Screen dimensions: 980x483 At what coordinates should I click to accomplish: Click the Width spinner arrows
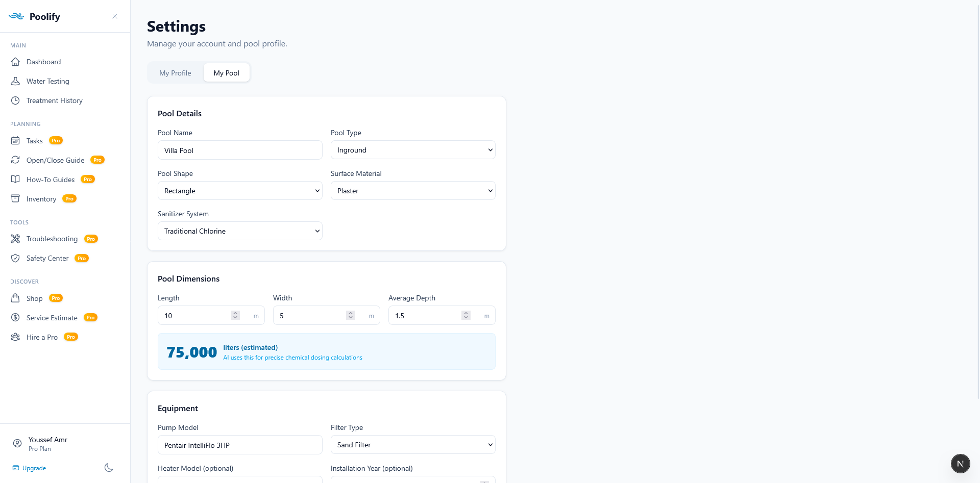[x=351, y=316]
